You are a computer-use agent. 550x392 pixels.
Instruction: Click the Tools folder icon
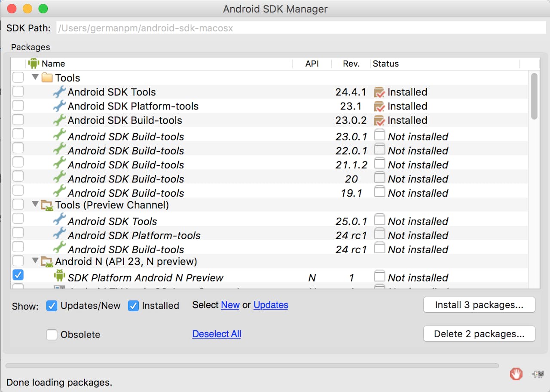(47, 78)
